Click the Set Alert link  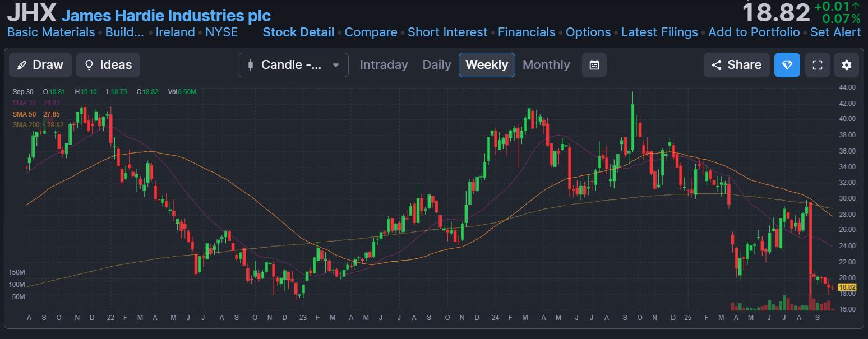pyautogui.click(x=835, y=32)
